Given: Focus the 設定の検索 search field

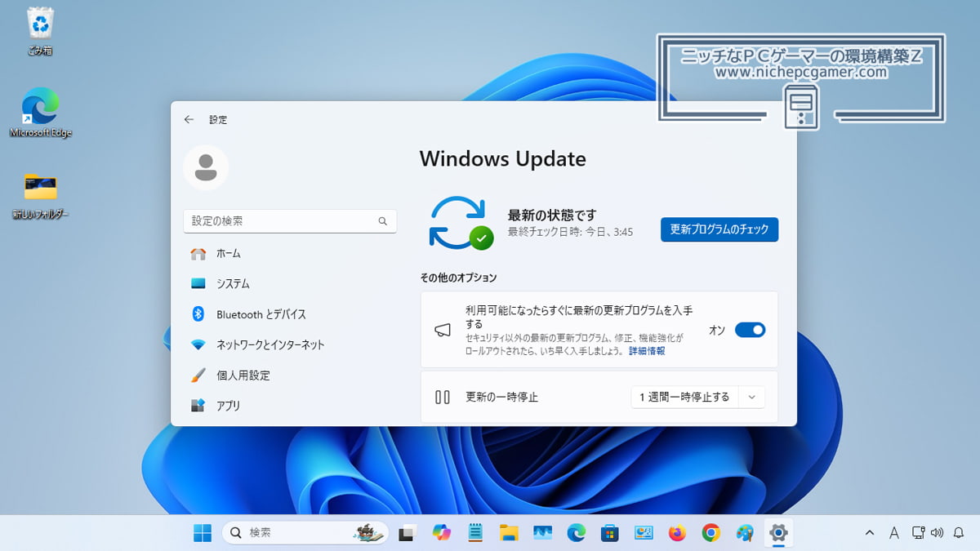Looking at the screenshot, I should click(290, 221).
